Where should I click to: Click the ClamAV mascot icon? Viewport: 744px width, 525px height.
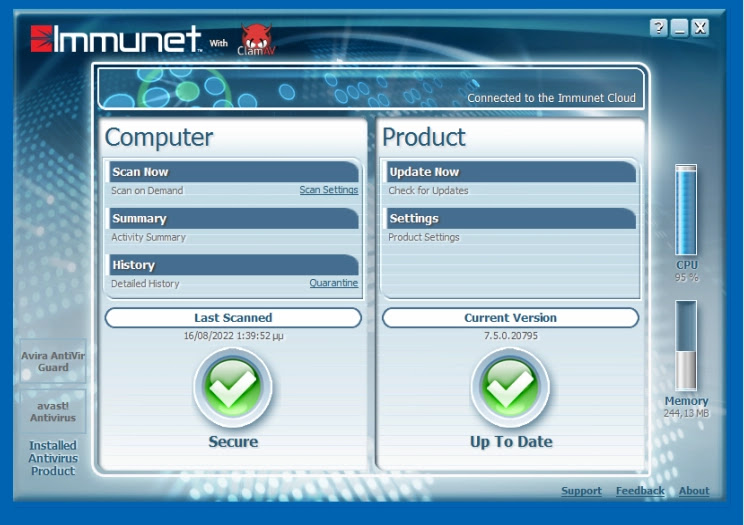pos(256,40)
